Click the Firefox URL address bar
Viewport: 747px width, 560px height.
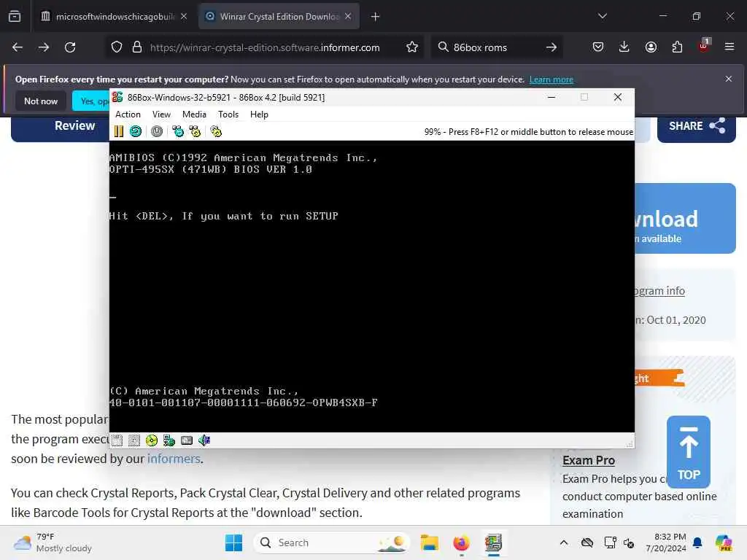pyautogui.click(x=265, y=47)
